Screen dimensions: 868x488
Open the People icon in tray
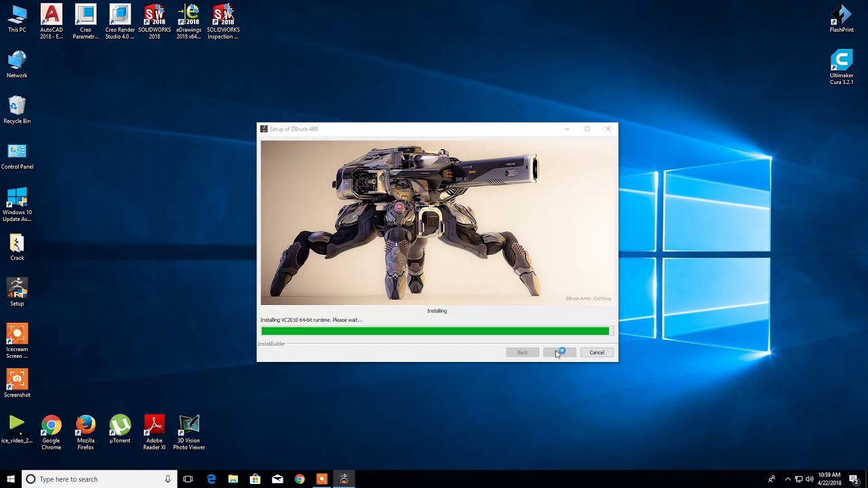772,479
